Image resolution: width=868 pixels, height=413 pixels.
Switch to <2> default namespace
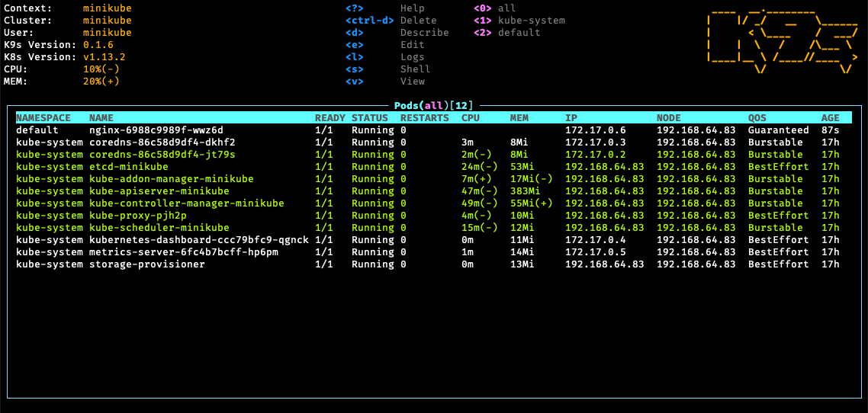coord(507,33)
